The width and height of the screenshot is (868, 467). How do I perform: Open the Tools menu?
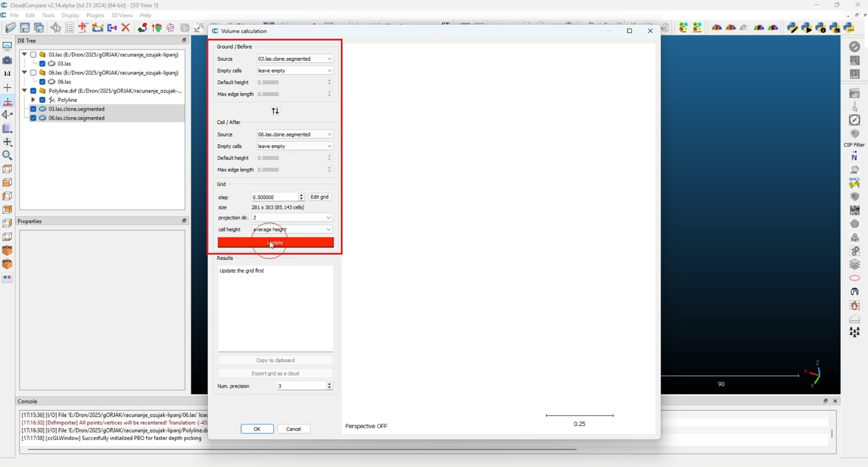pos(49,15)
